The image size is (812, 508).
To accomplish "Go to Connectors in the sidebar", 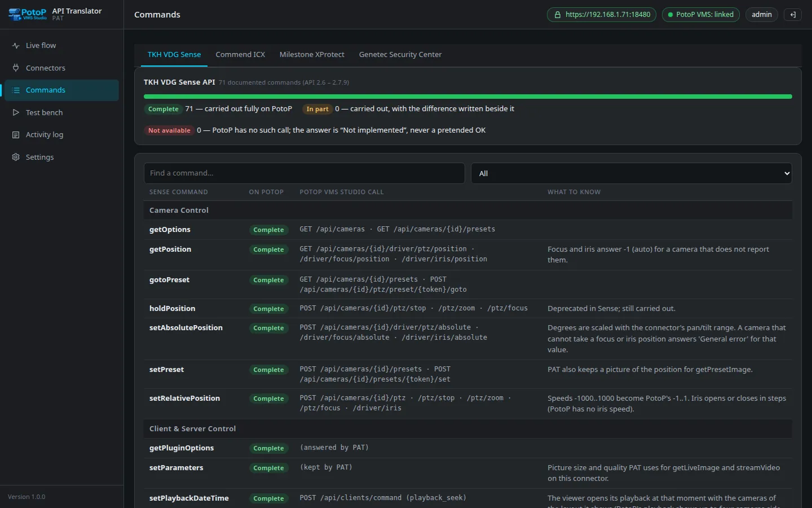I will pos(61,68).
